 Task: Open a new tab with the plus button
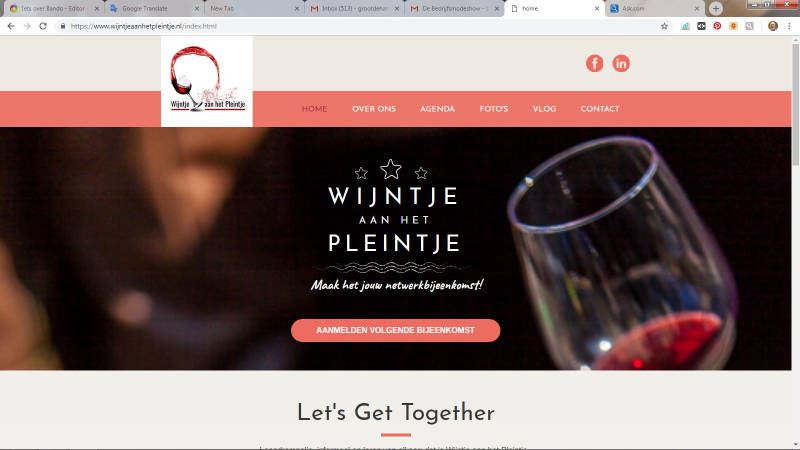pyautogui.click(x=716, y=8)
